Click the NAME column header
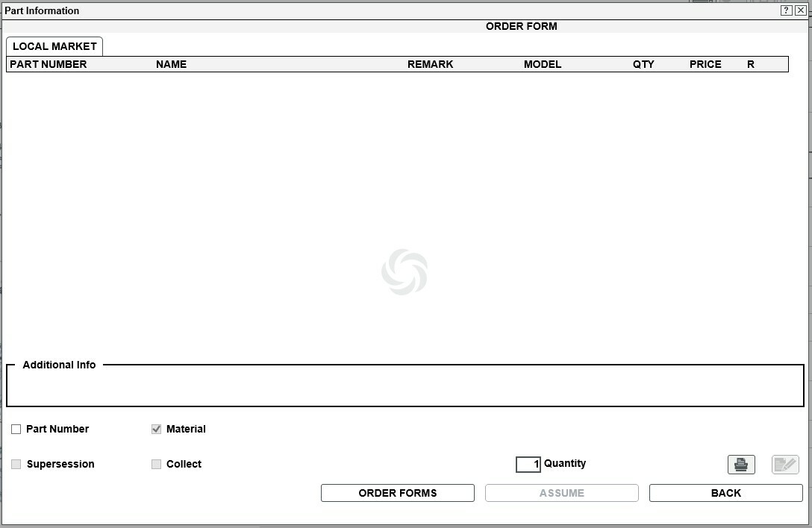 click(x=172, y=64)
